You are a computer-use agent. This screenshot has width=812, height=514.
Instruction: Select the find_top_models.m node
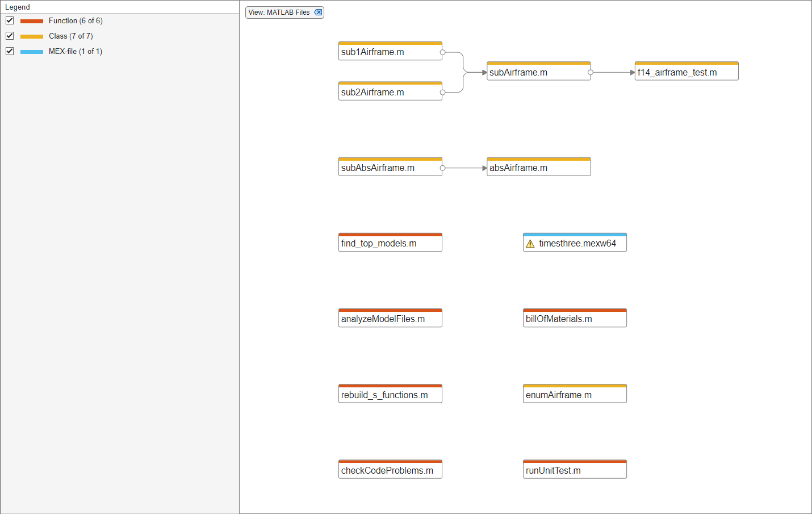(390, 244)
